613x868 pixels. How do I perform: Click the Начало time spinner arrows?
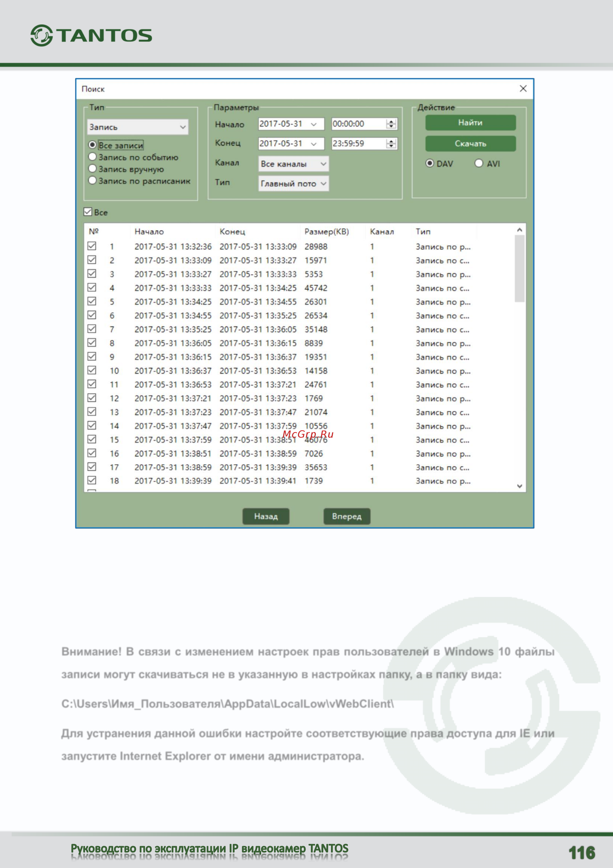pyautogui.click(x=391, y=124)
